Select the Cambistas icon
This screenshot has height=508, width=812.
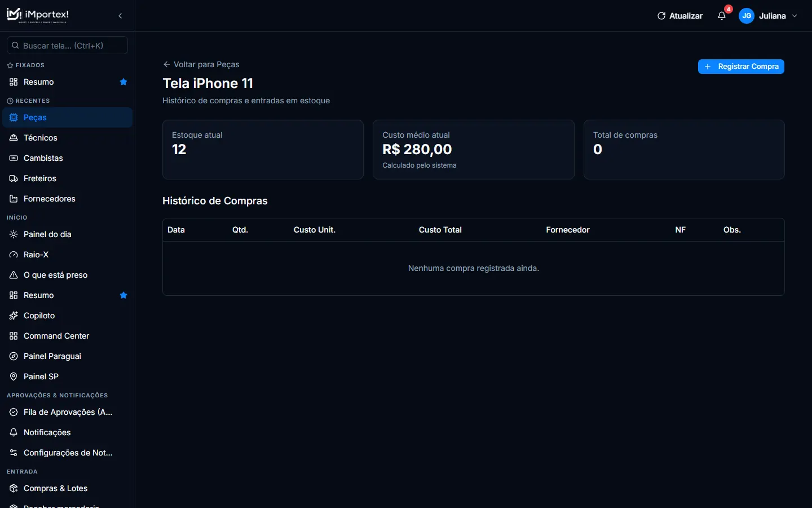[x=14, y=158]
